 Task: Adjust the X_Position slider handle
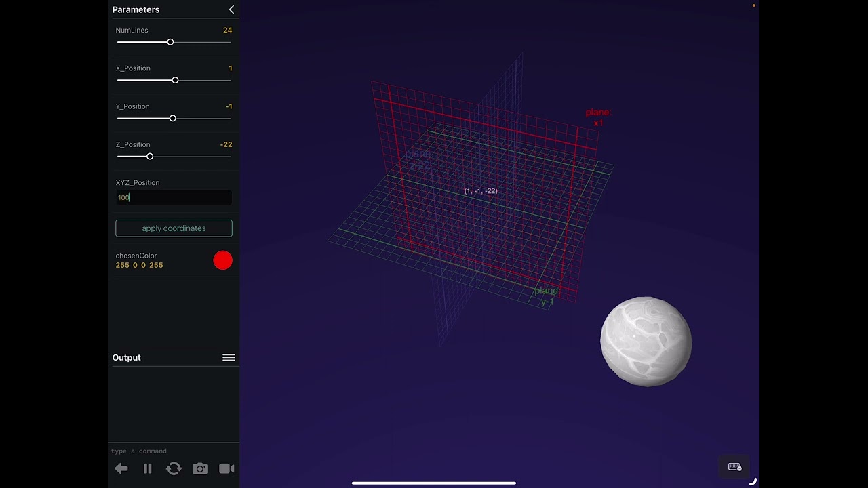175,80
